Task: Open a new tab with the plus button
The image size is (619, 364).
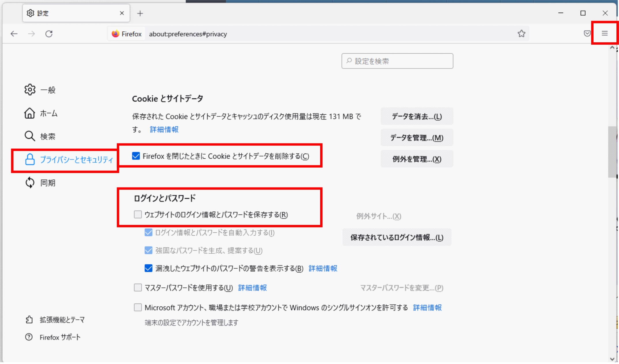Action: click(140, 13)
